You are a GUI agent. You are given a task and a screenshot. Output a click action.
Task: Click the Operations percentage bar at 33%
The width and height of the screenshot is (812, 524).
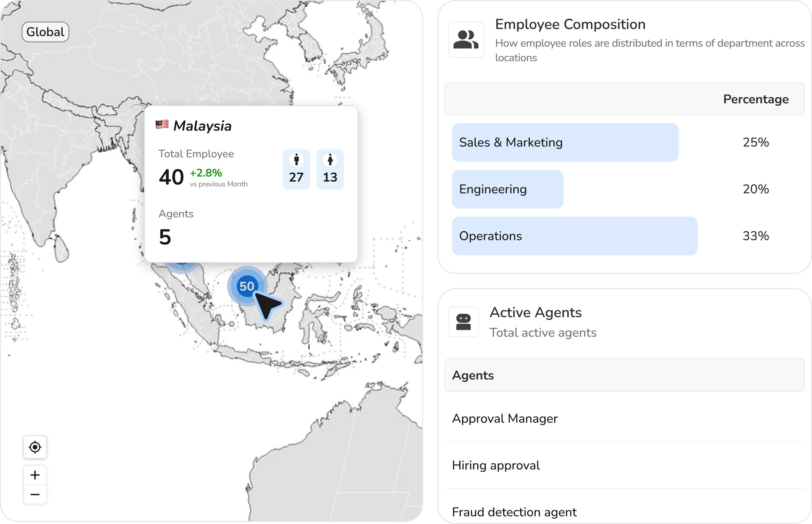(x=575, y=236)
